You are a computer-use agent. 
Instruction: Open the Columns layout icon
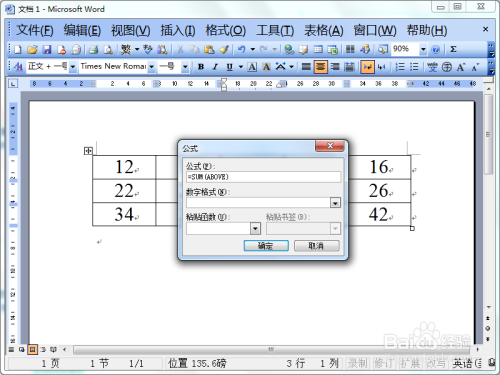tap(350, 50)
